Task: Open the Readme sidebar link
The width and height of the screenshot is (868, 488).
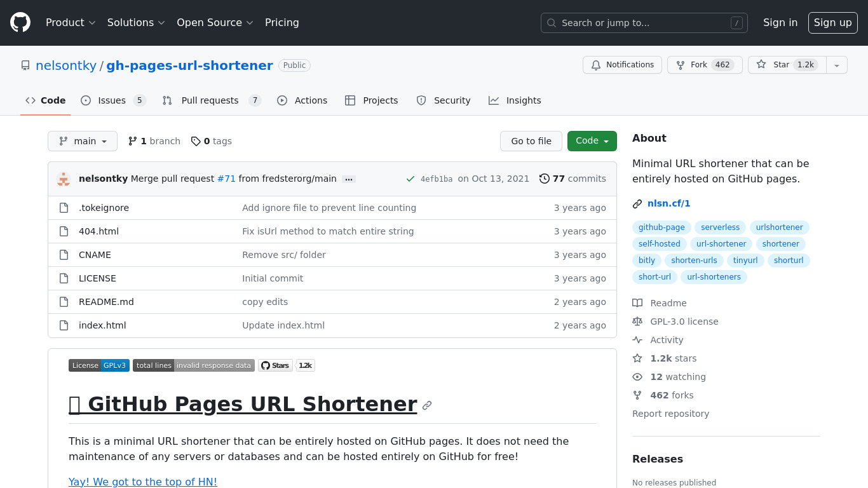Action: [660, 303]
